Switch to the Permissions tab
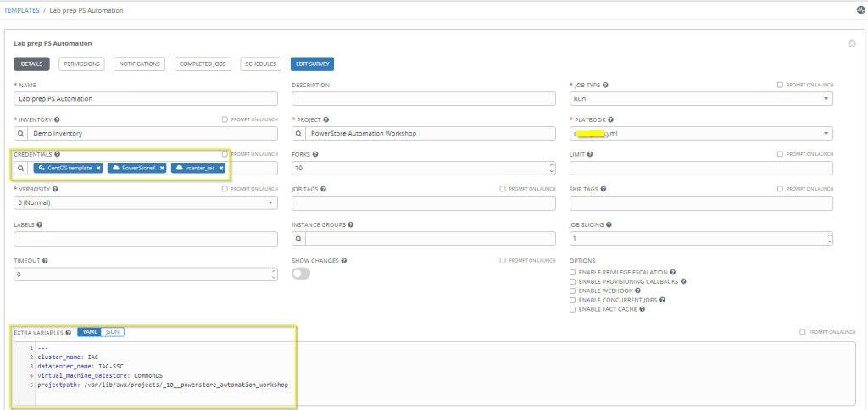 (81, 64)
